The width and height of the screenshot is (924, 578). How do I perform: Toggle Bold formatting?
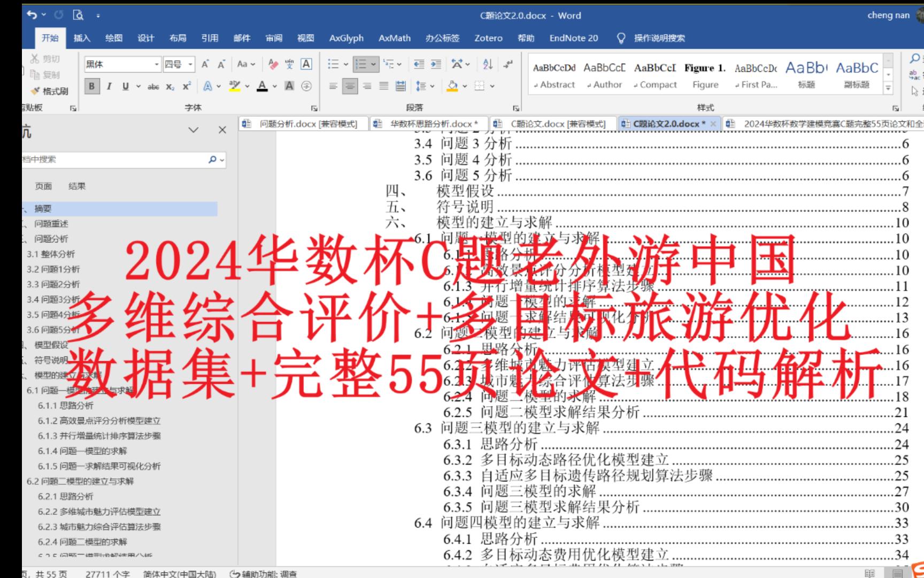(92, 86)
